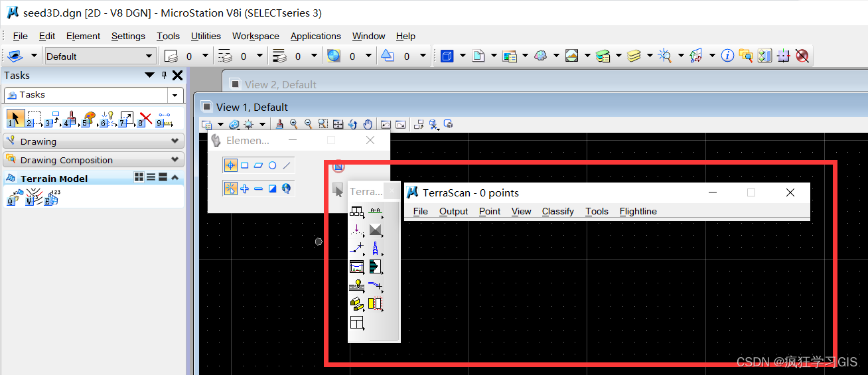Screen dimensions: 868x375
Task: Pin the Tasks panel with pushpin icon
Action: pos(165,75)
